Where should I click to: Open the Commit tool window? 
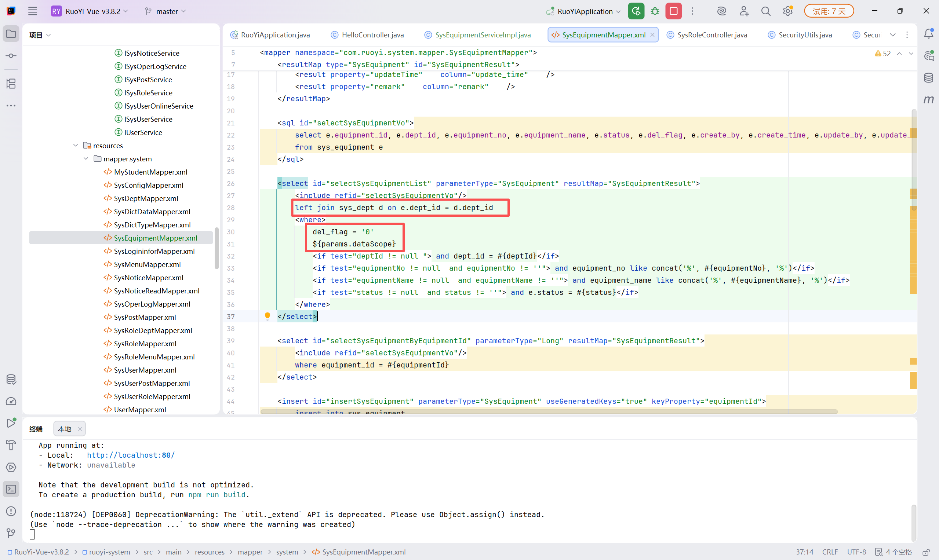pos(11,56)
